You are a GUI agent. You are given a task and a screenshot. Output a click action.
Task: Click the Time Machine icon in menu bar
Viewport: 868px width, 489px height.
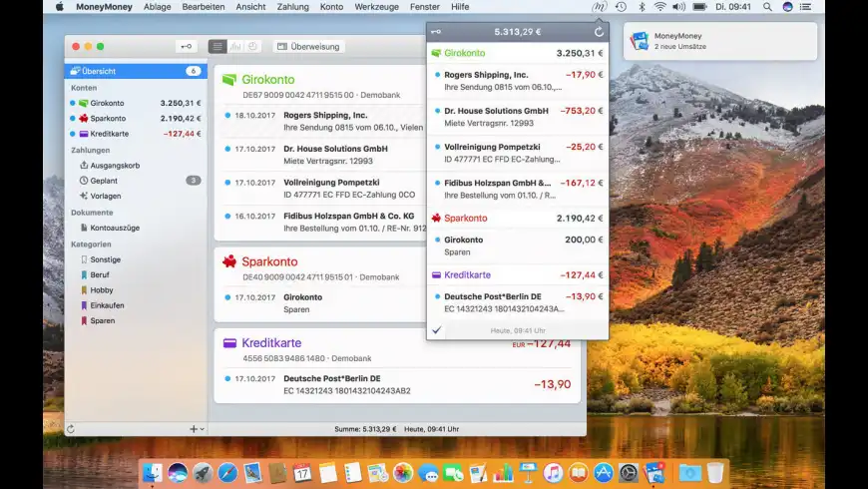pos(622,7)
